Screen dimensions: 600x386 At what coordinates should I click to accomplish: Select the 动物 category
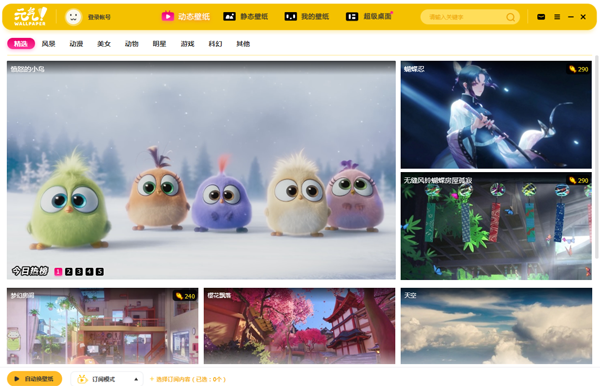132,44
